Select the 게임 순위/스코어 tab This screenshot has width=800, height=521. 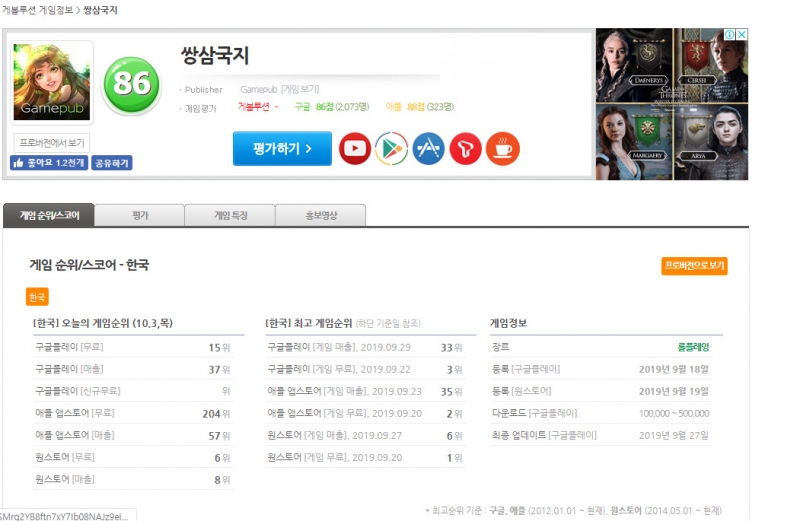click(49, 215)
